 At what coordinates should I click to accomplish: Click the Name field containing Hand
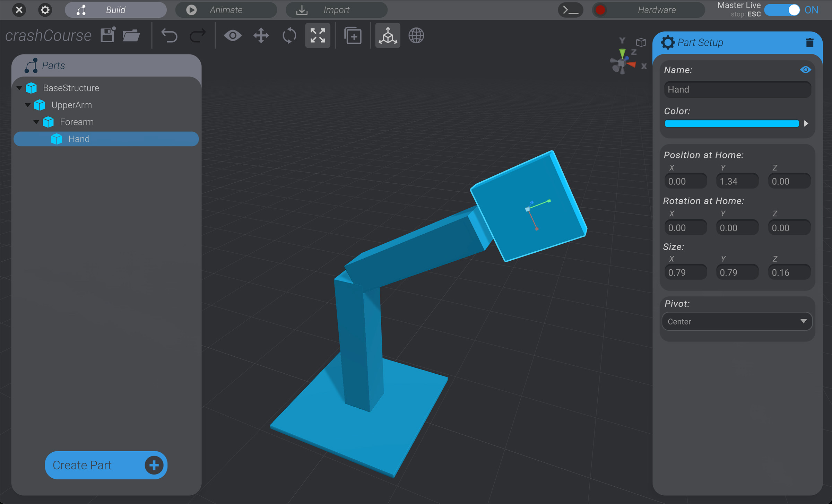pyautogui.click(x=737, y=89)
